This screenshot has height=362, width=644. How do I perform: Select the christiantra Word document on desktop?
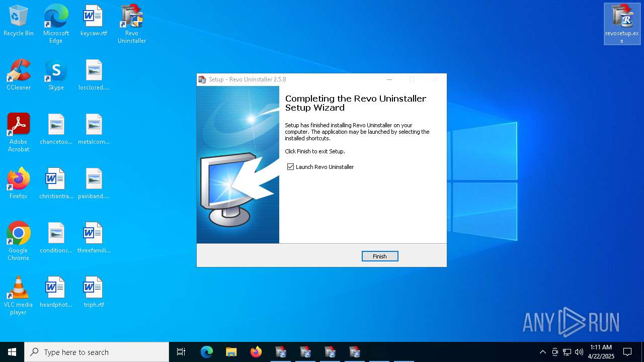pos(56,184)
